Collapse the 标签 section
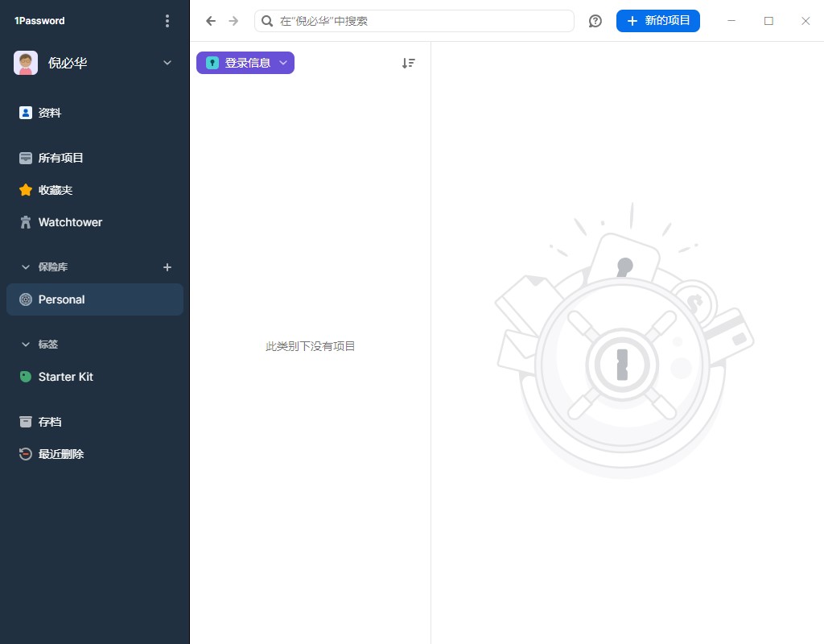This screenshot has width=824, height=644. 25,345
